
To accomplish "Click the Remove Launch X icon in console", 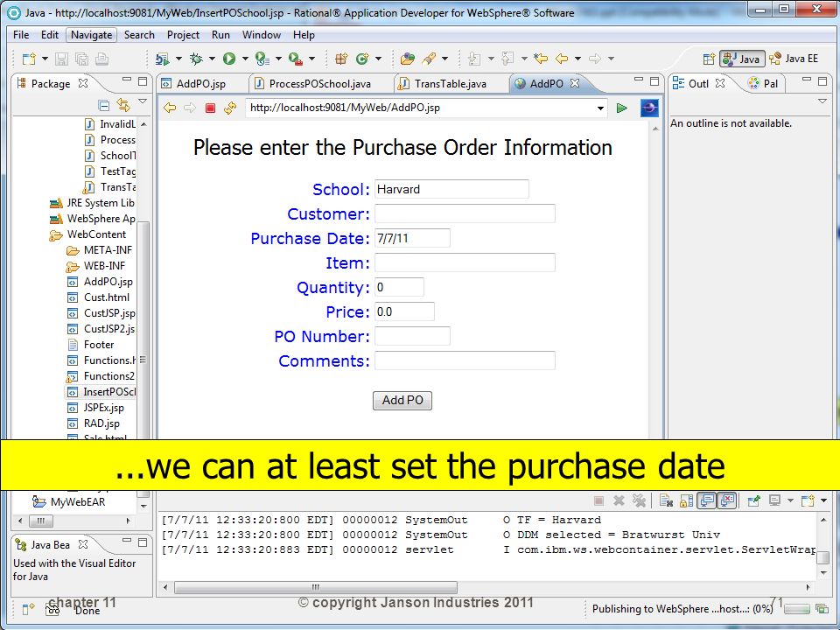I will point(619,500).
